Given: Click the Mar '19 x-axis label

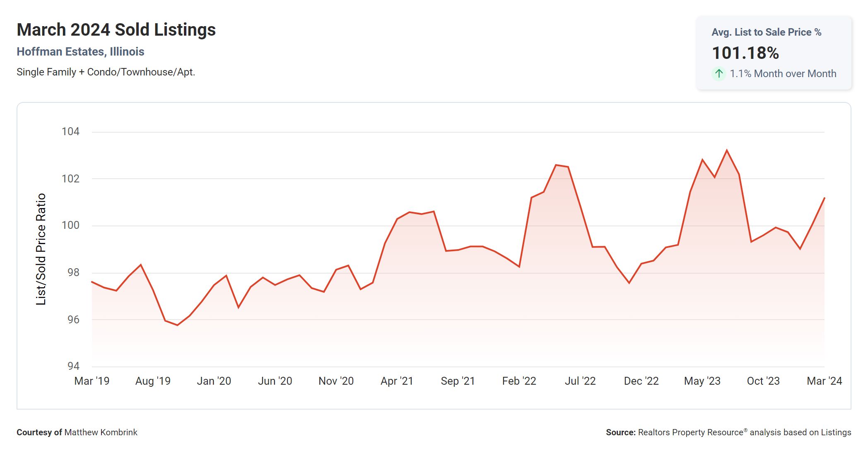Looking at the screenshot, I should [x=92, y=381].
